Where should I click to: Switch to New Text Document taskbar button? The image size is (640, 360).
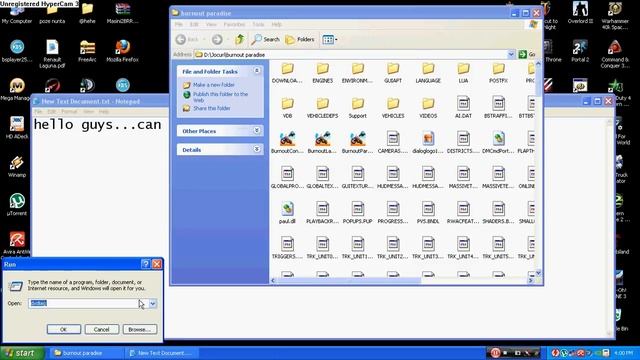[162, 353]
